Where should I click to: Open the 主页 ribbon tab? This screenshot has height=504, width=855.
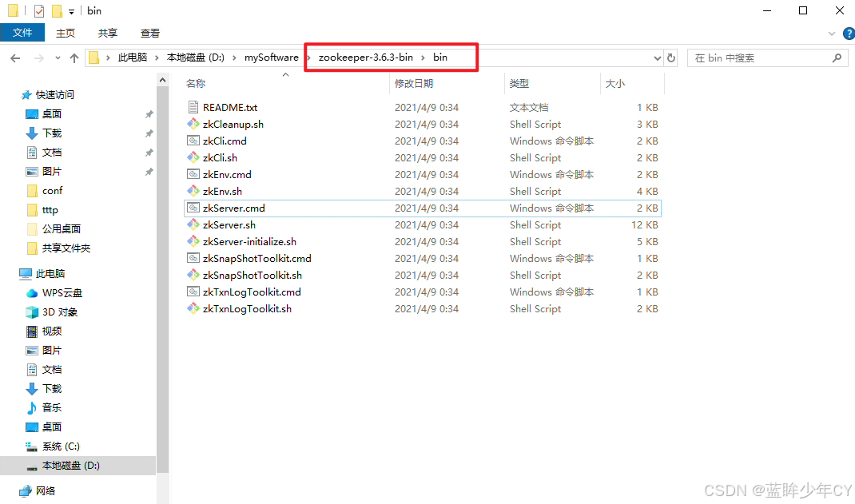[x=66, y=34]
